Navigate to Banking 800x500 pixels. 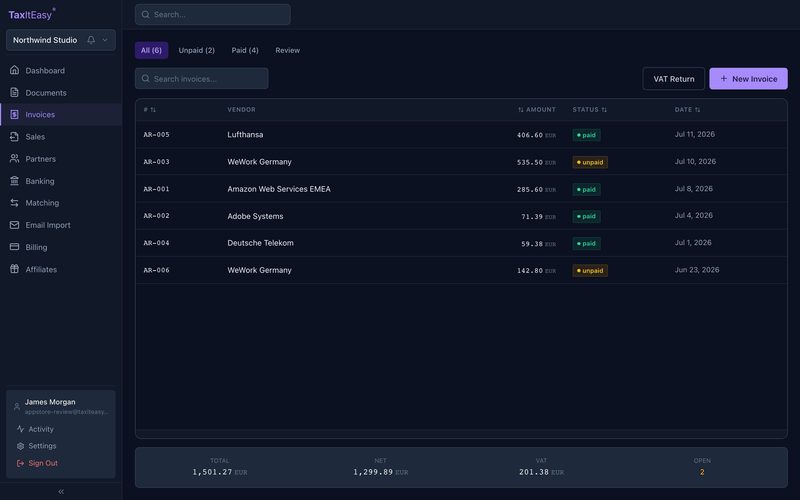click(61, 181)
